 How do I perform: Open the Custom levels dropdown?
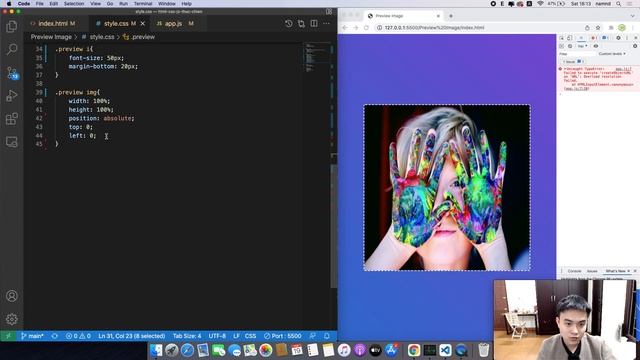pos(612,54)
